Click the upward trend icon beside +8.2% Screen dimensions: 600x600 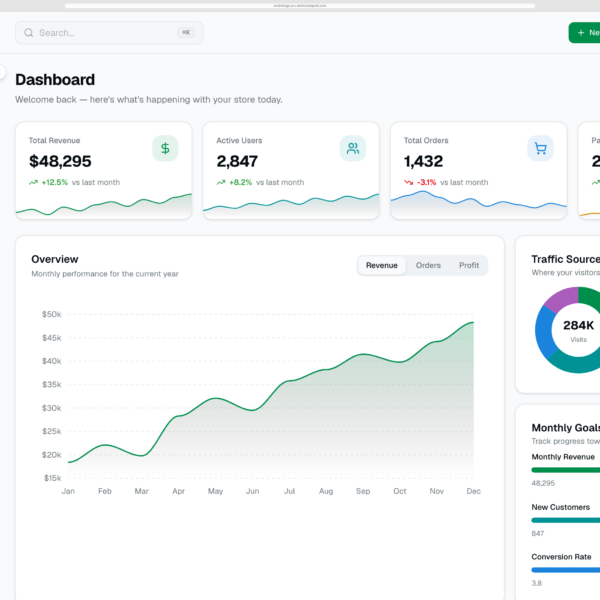pos(221,183)
